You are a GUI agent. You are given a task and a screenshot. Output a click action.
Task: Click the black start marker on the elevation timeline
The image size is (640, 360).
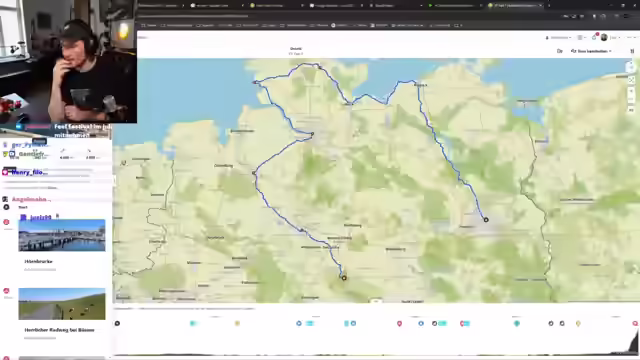pos(117,323)
